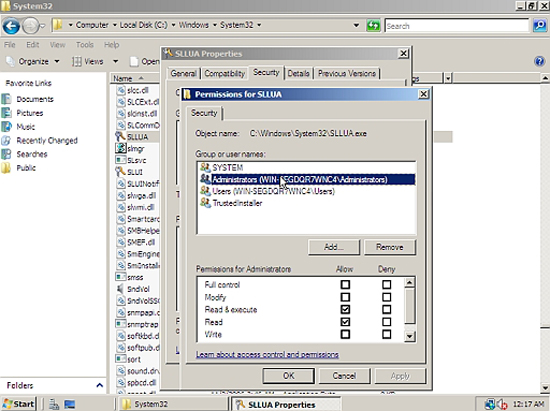The width and height of the screenshot is (550, 411).
Task: Check Deny for Write
Action: click(x=387, y=334)
